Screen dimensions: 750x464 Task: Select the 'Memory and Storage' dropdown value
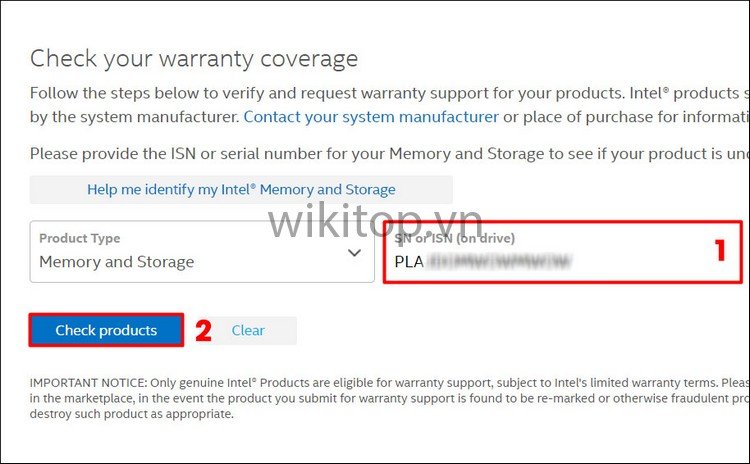pos(117,263)
